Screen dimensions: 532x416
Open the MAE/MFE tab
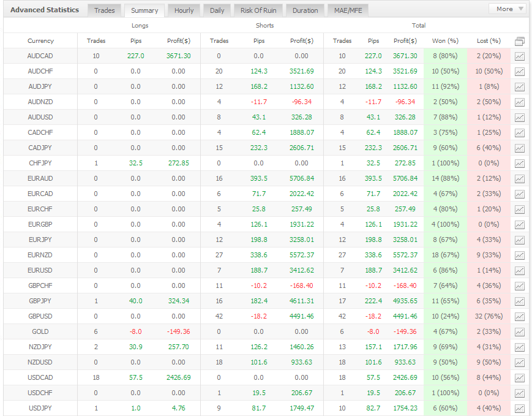click(x=348, y=10)
